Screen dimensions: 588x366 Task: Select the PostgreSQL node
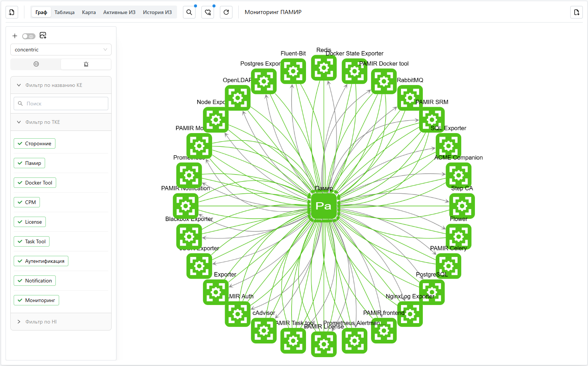(432, 292)
